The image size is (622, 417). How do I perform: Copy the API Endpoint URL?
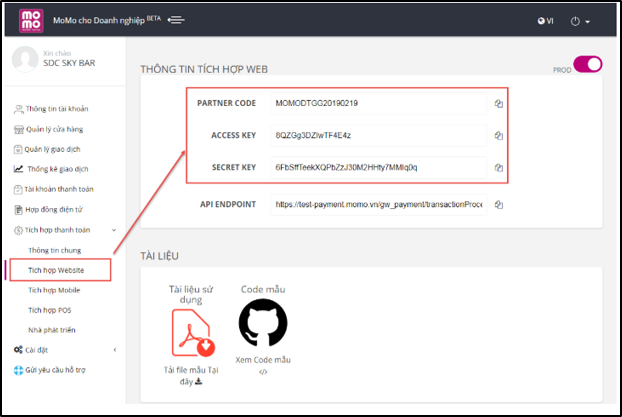pos(499,205)
